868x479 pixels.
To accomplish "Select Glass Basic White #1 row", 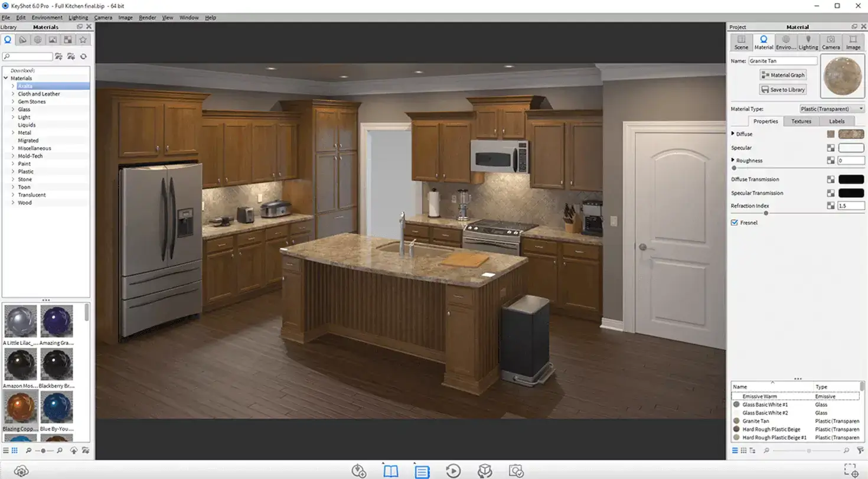I will 795,405.
